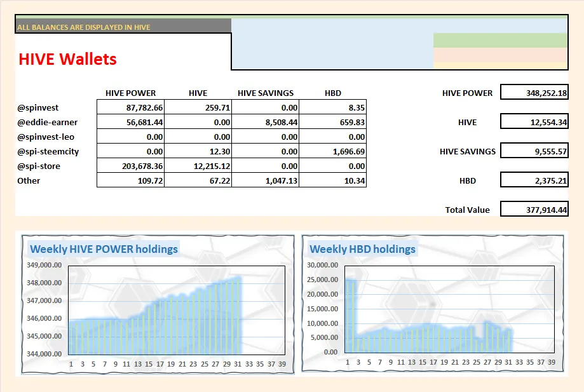Click the HIVE POWER column header in table
The width and height of the screenshot is (584, 392).
point(130,93)
